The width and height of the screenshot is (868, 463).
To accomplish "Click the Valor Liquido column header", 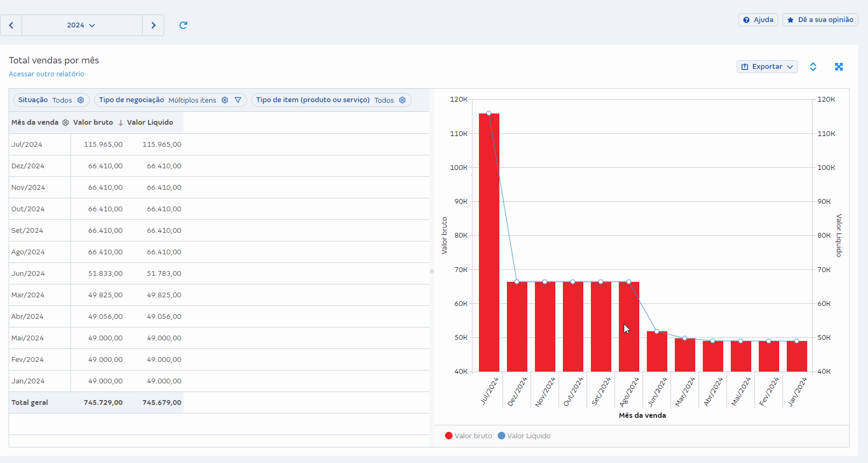I will [150, 123].
